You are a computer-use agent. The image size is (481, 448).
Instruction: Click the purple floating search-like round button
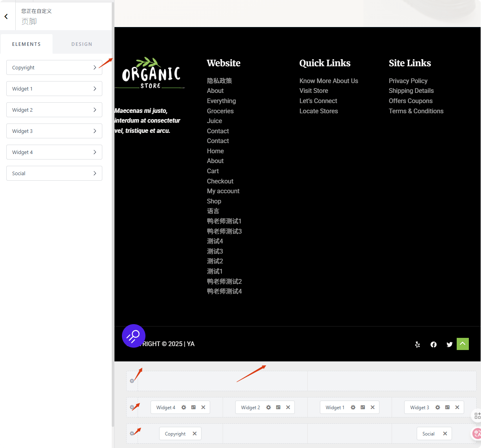[134, 336]
